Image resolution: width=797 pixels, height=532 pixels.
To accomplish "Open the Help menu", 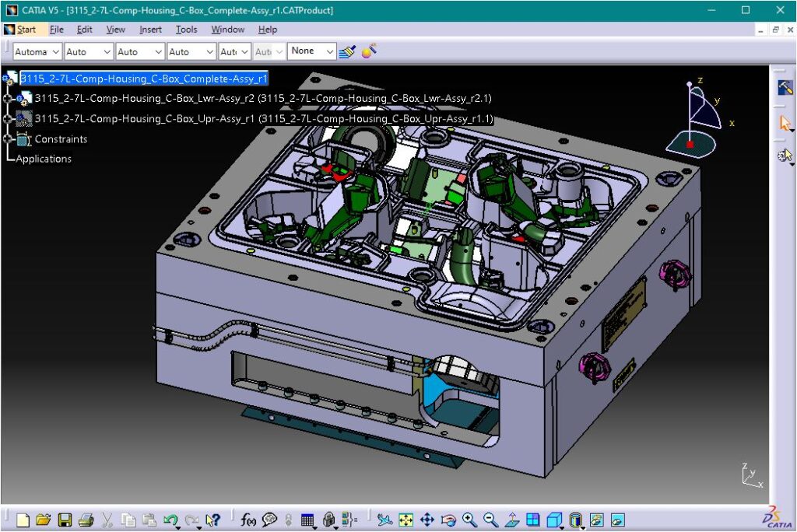I will pos(268,30).
